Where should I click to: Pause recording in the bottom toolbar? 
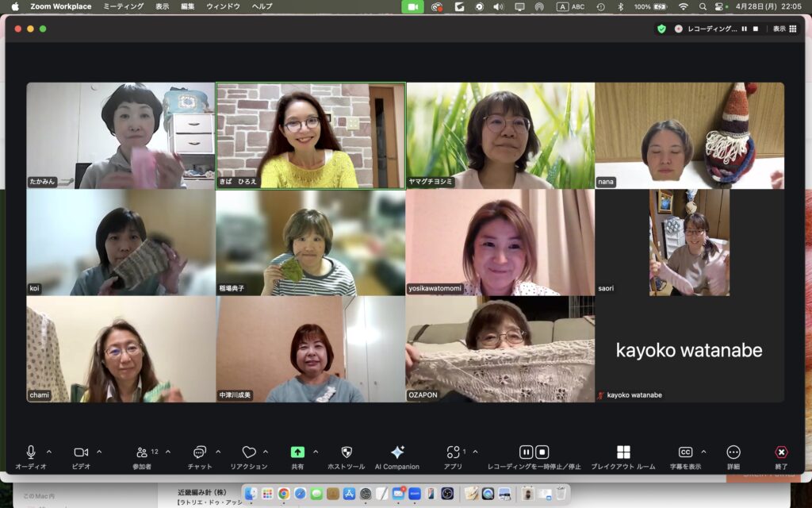(526, 452)
